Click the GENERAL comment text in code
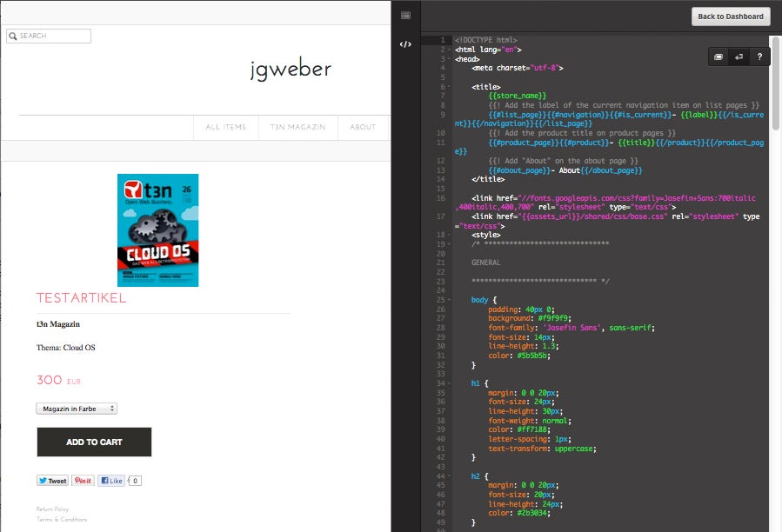 pyautogui.click(x=485, y=263)
